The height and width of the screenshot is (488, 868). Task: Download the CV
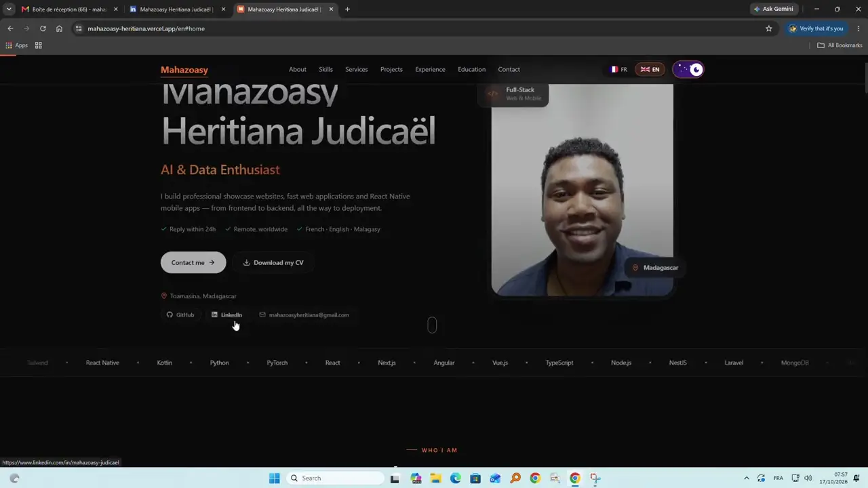point(273,262)
